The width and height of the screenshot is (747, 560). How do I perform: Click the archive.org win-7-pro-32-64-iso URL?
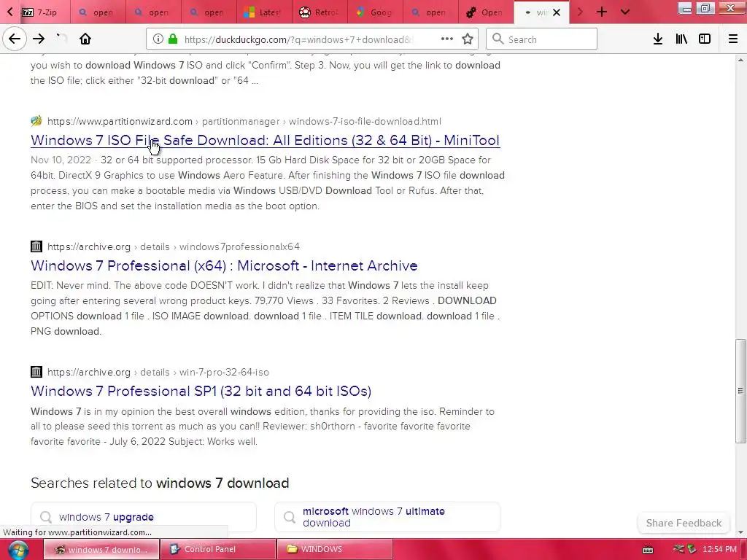pos(158,372)
